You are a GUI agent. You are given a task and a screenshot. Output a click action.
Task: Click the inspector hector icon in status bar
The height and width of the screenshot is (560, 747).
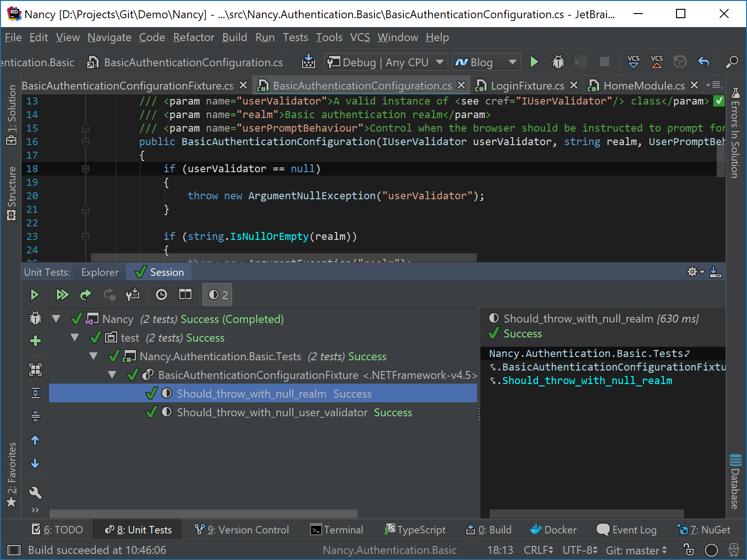click(x=734, y=550)
